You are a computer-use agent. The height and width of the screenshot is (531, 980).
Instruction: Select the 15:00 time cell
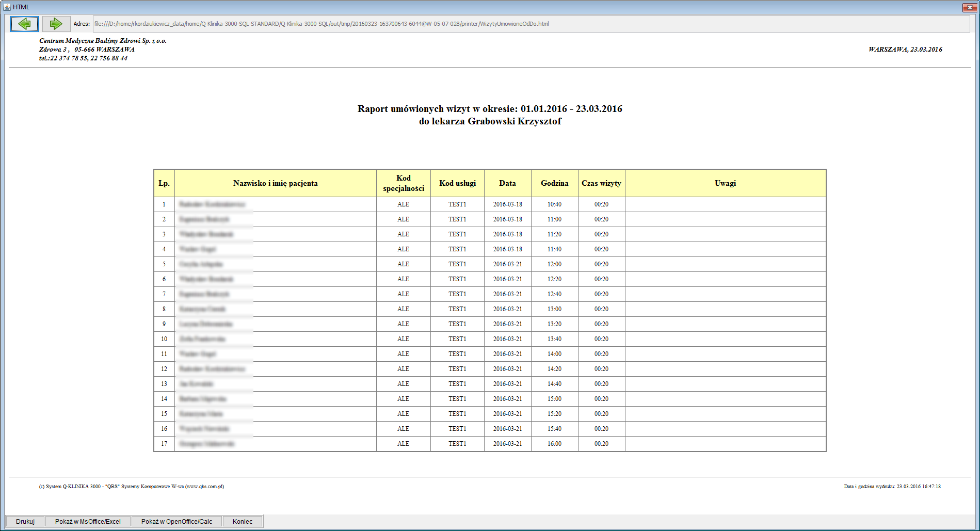tap(555, 399)
